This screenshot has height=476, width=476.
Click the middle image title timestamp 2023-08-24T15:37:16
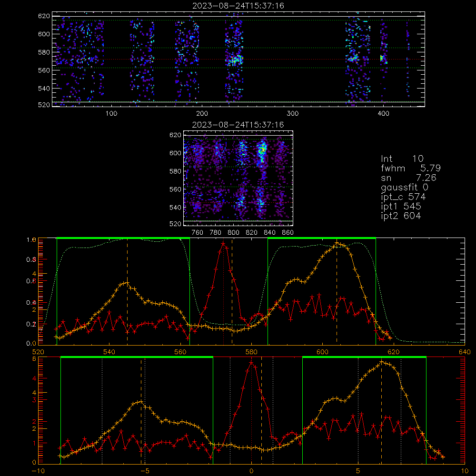[238, 125]
